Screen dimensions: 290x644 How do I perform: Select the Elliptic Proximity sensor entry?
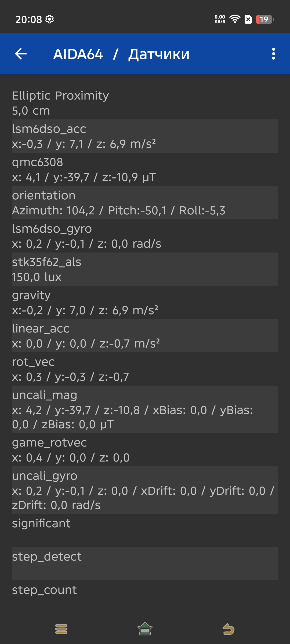coord(145,103)
